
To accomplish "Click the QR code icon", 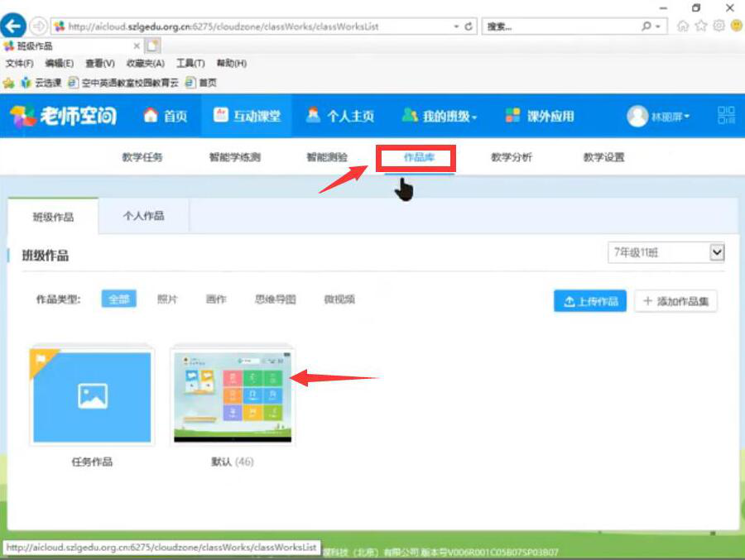I will 725,116.
